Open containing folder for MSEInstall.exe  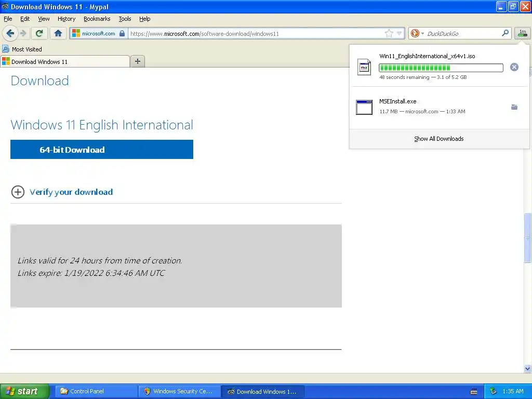click(x=514, y=107)
